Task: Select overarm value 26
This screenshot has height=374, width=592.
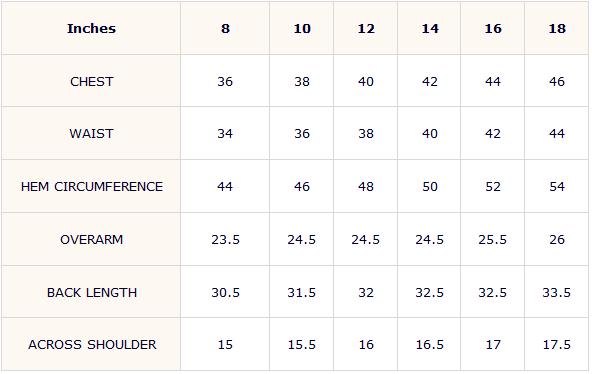Action: (x=557, y=240)
